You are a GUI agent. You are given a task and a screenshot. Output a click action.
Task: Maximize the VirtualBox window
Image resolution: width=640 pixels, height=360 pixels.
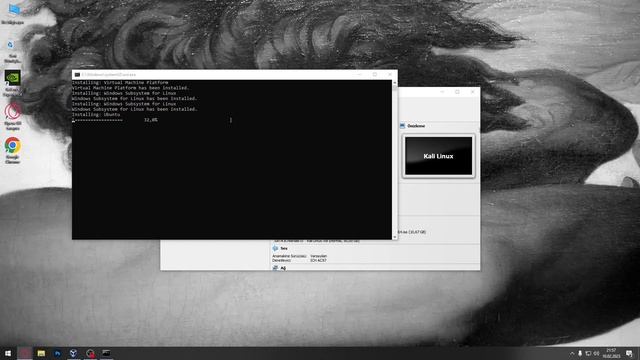458,92
